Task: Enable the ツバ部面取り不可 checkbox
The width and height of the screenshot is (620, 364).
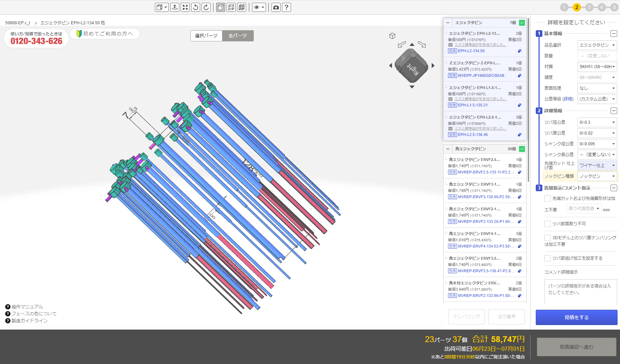Action: point(548,224)
